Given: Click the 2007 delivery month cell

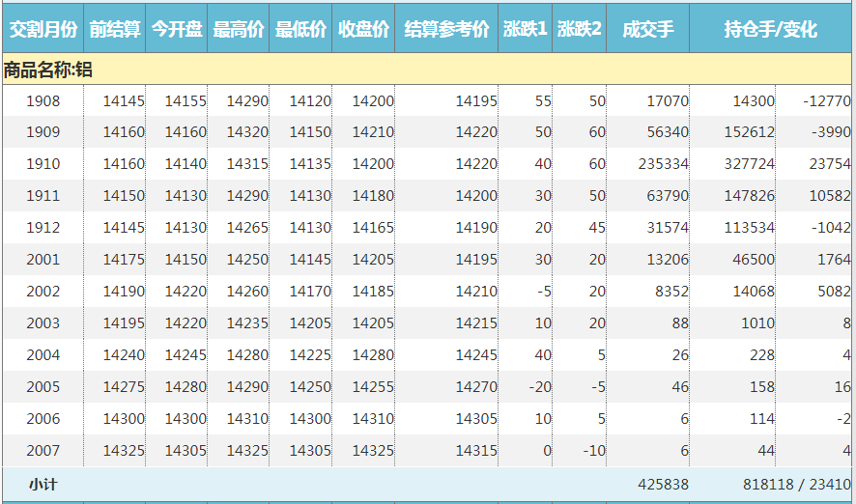Looking at the screenshot, I should click(43, 451).
